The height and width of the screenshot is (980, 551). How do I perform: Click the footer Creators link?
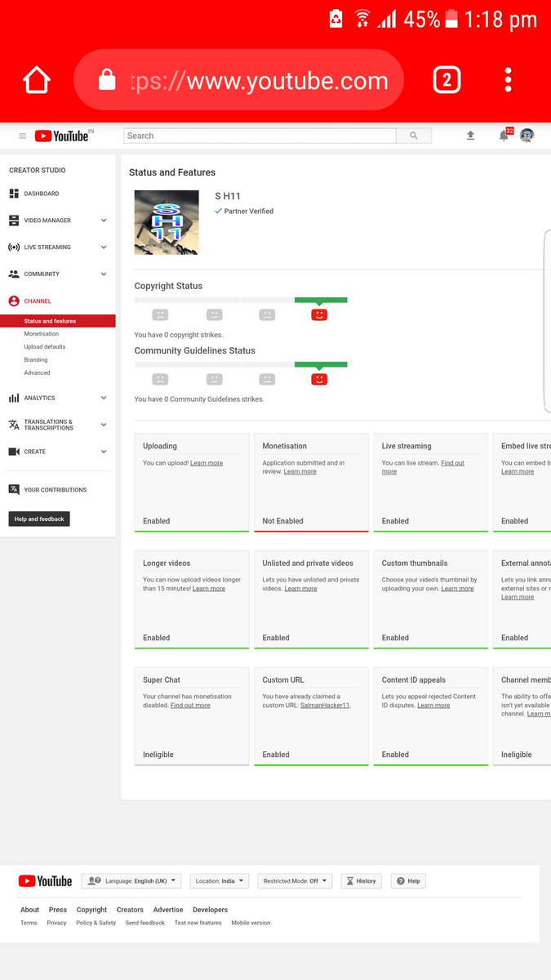point(130,910)
